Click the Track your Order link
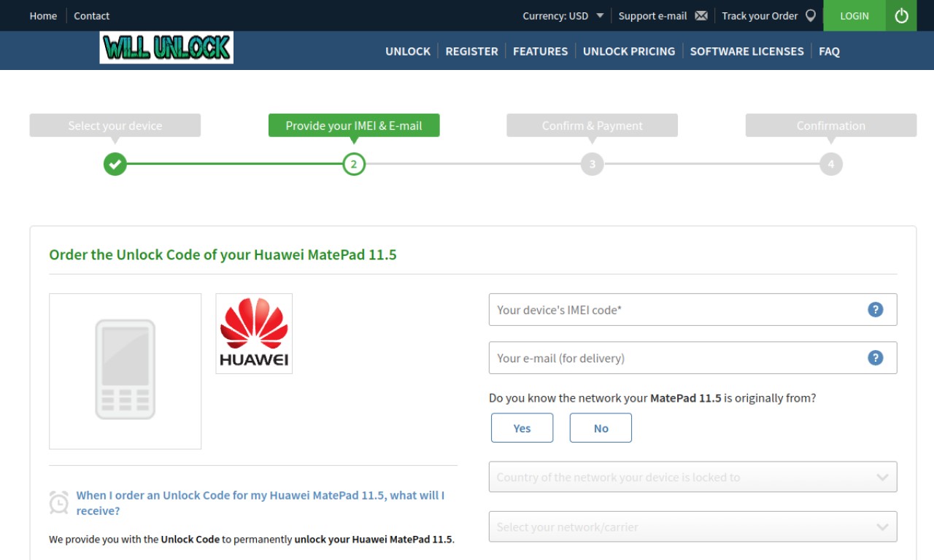 point(760,16)
